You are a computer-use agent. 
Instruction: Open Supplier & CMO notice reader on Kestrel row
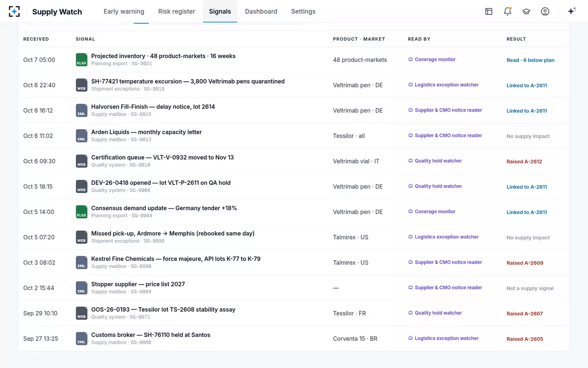(x=445, y=262)
